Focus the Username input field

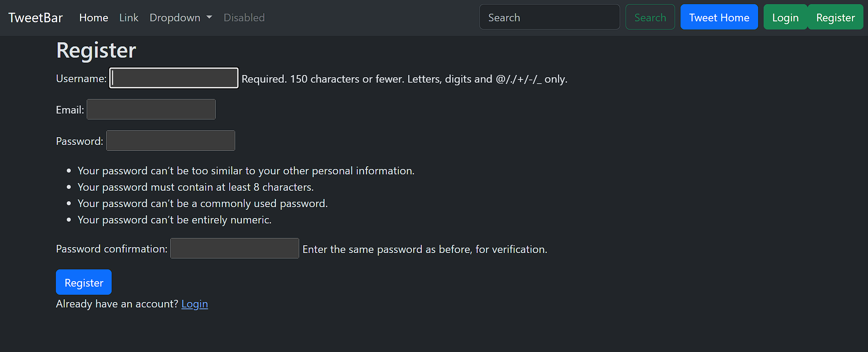tap(174, 78)
